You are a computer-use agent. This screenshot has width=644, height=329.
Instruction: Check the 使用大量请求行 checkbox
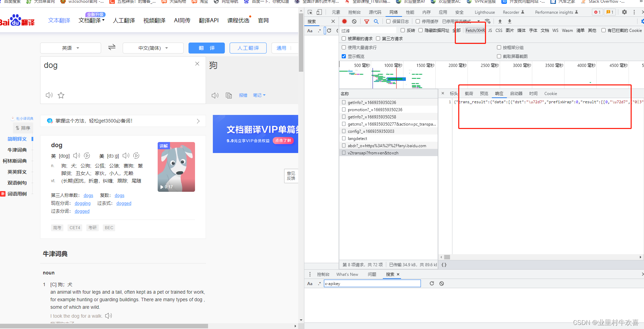pos(344,47)
